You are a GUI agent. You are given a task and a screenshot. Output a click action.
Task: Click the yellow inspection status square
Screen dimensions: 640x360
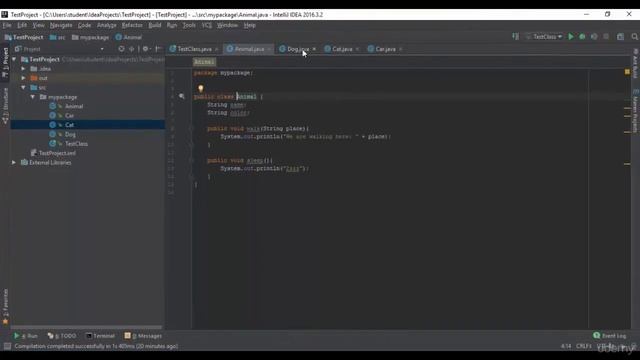627,72
